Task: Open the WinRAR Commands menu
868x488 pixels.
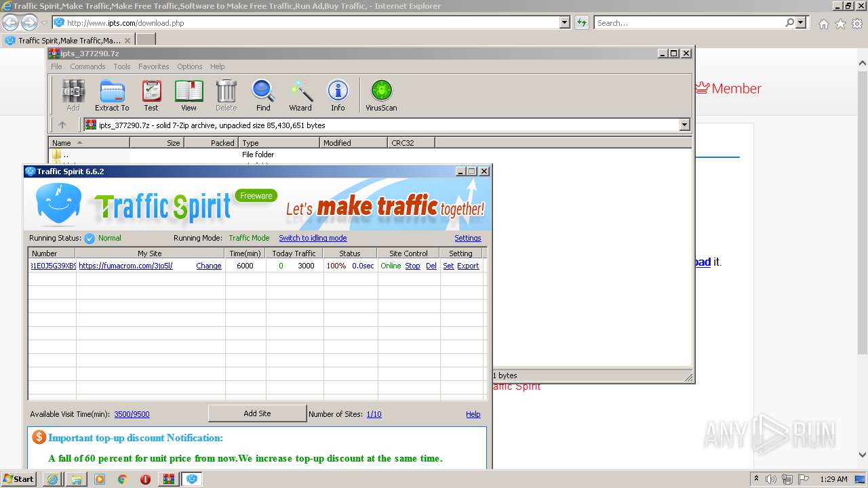Action: tap(87, 66)
